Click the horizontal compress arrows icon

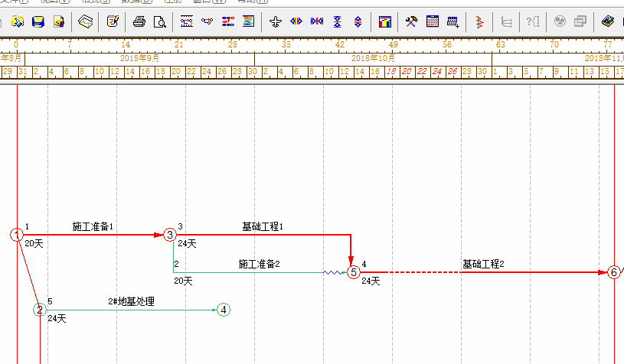tap(316, 21)
